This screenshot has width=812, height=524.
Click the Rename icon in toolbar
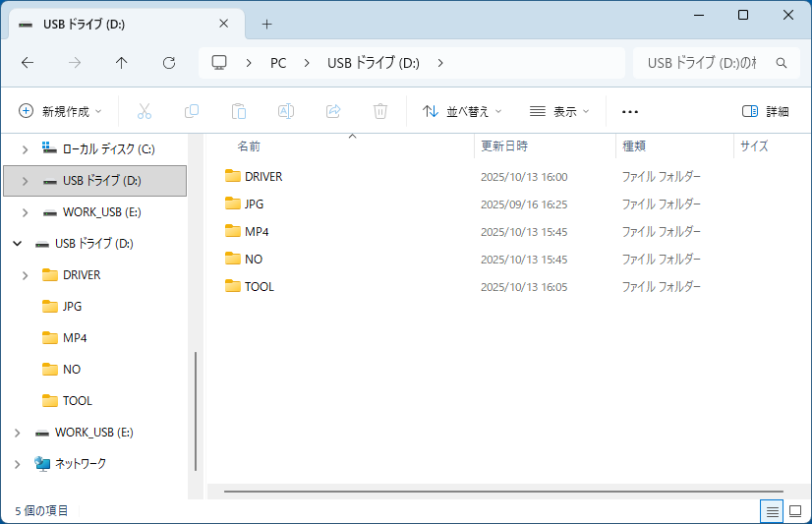tap(286, 111)
